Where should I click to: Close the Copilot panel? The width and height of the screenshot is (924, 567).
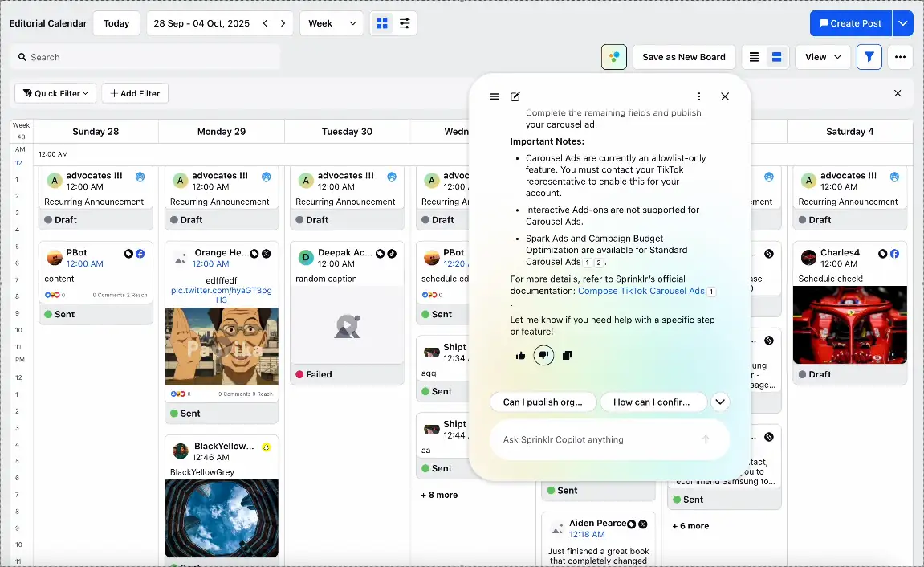[x=725, y=96]
